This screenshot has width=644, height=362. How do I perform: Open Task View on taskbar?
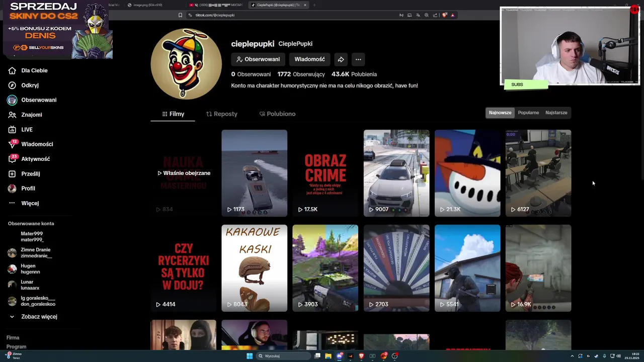[317, 356]
